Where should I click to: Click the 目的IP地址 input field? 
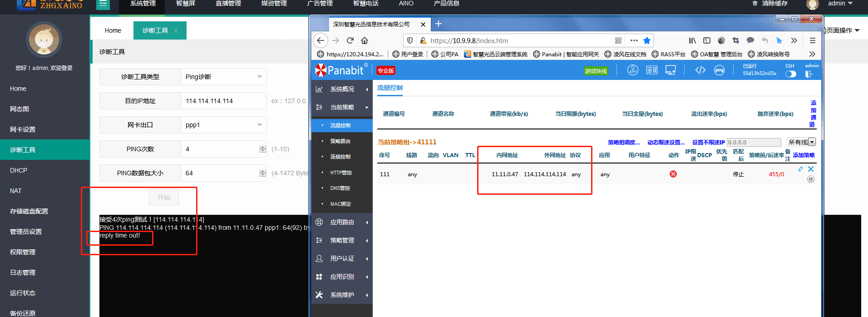click(223, 101)
